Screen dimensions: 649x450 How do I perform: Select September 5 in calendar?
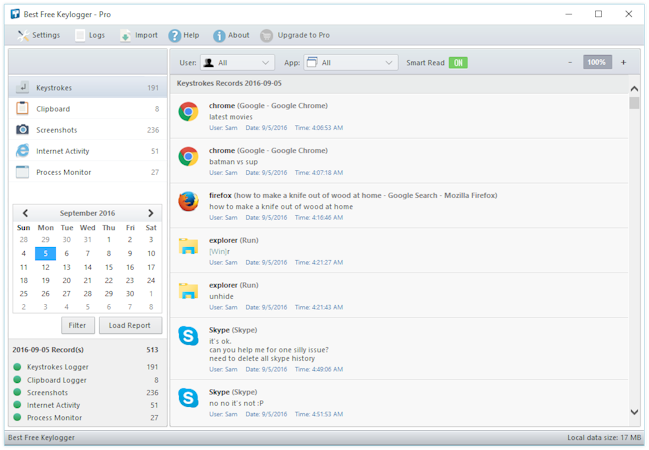[46, 253]
